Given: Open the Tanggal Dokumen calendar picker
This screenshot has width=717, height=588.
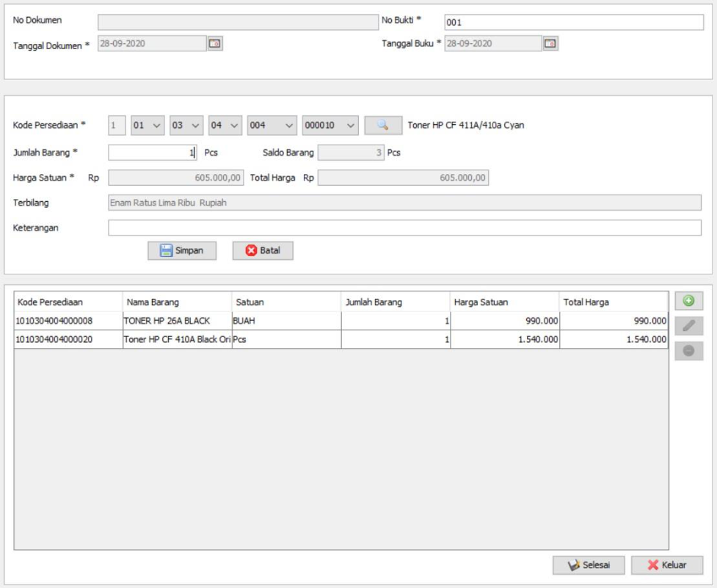Looking at the screenshot, I should pyautogui.click(x=215, y=43).
